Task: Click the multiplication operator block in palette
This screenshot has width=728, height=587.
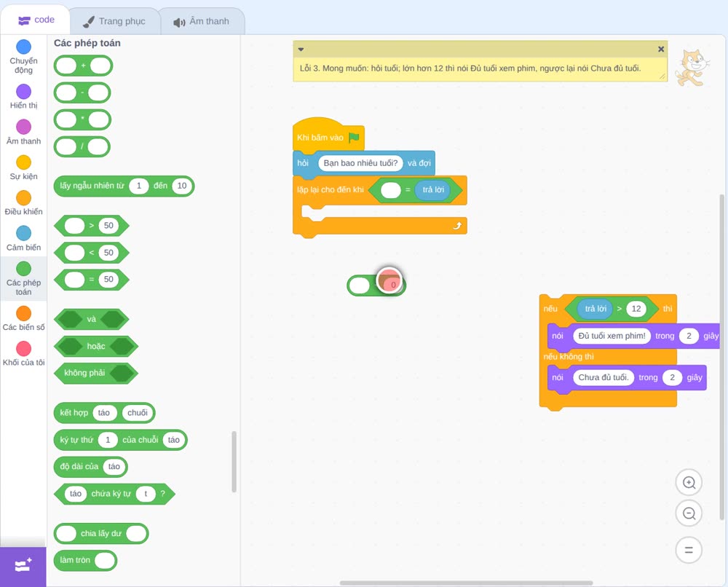Action: point(82,120)
